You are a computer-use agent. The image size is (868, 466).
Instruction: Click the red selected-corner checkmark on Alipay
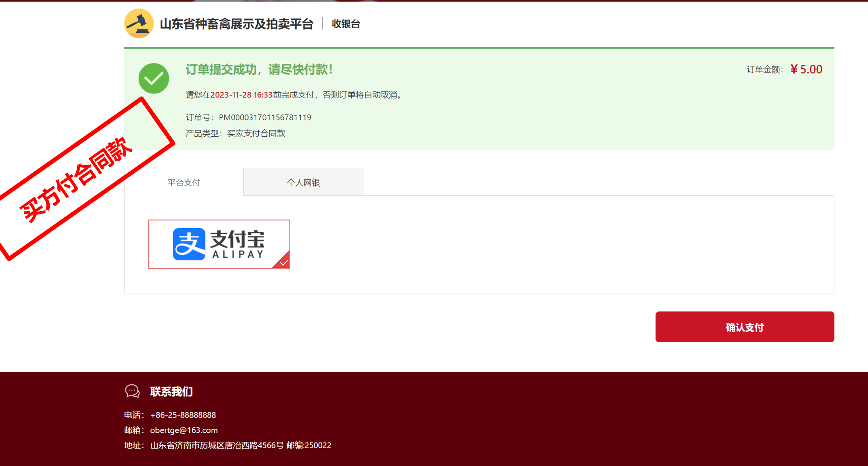pos(283,262)
